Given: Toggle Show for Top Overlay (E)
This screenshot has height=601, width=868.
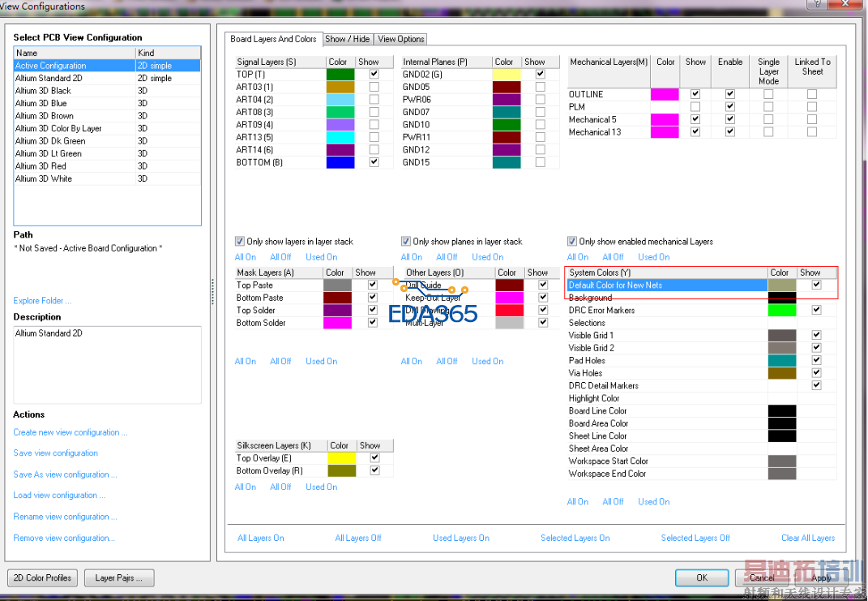Looking at the screenshot, I should coord(374,458).
